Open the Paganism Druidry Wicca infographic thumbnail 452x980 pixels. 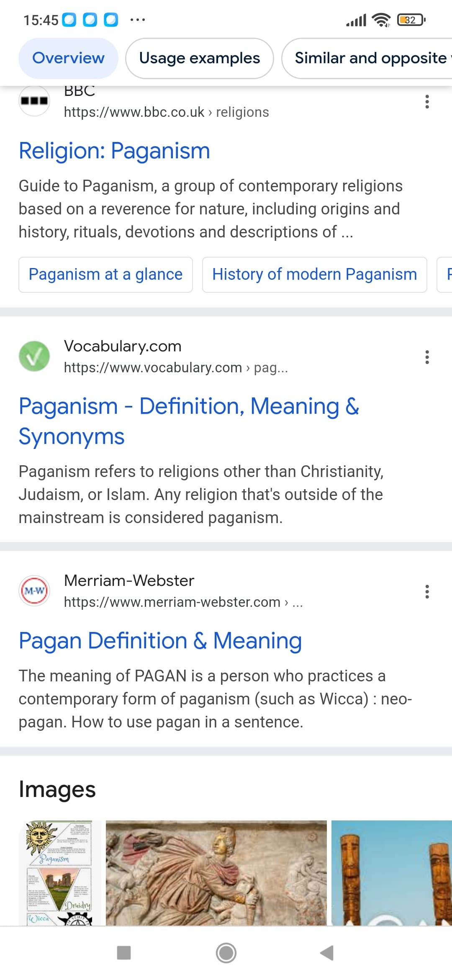59,872
